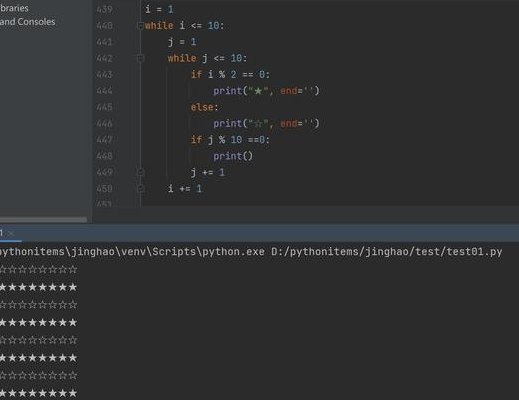
Task: Close the run tab labeled 1
Action: click(x=11, y=234)
